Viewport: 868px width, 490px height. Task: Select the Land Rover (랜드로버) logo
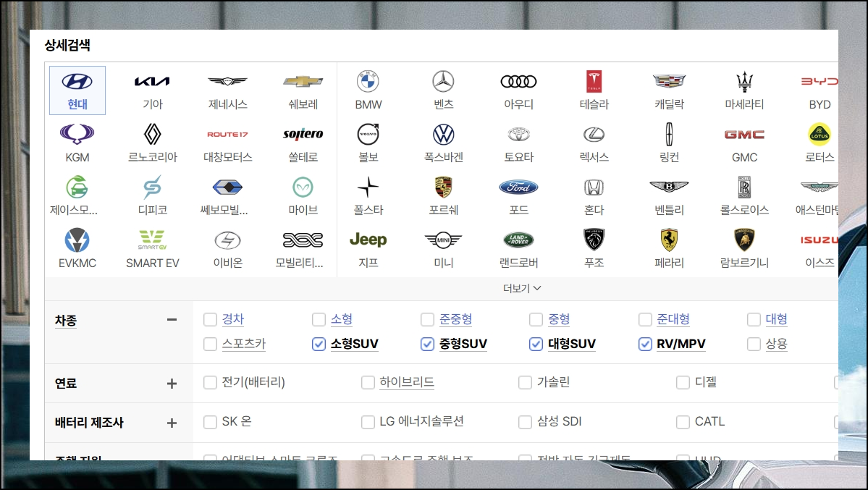pos(518,240)
